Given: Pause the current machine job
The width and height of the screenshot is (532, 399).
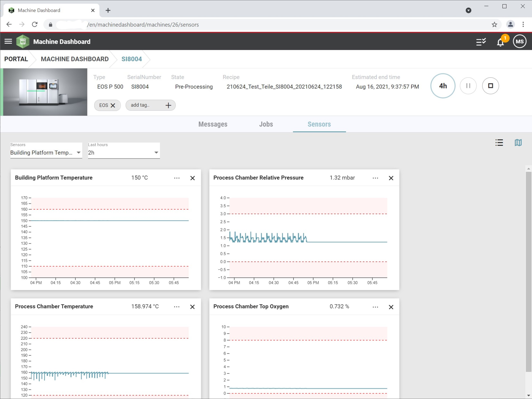Looking at the screenshot, I should (x=468, y=86).
